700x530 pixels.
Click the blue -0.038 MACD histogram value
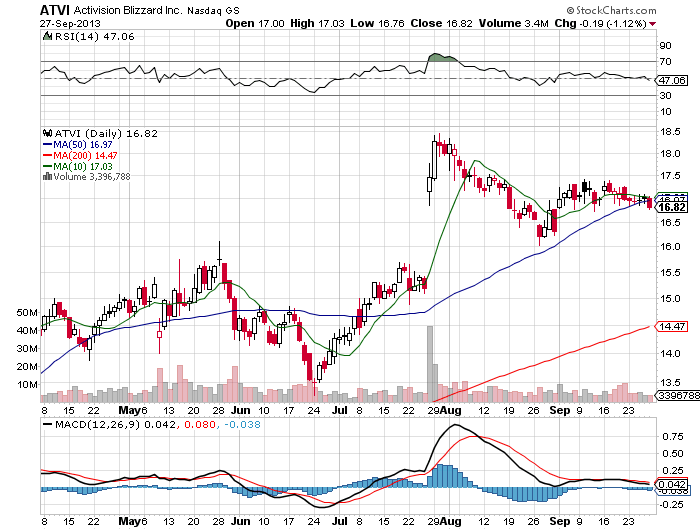[242, 424]
